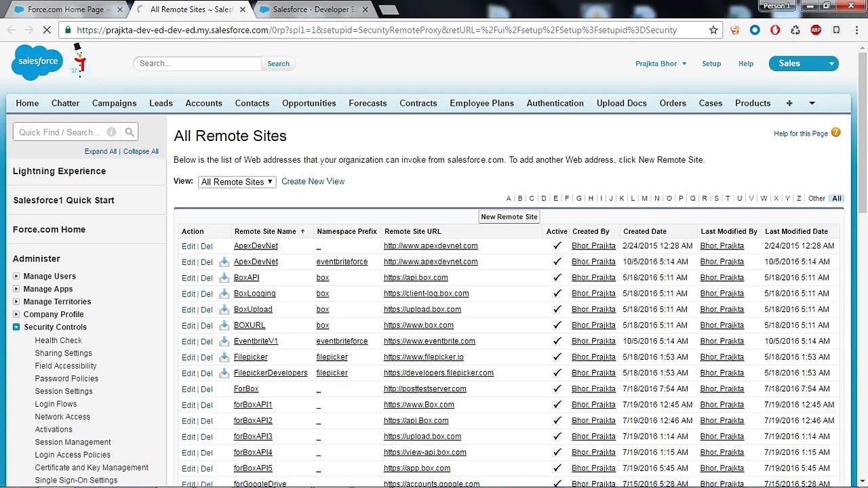Expand the Company Profile section
This screenshot has height=488, width=868.
coord(16,314)
